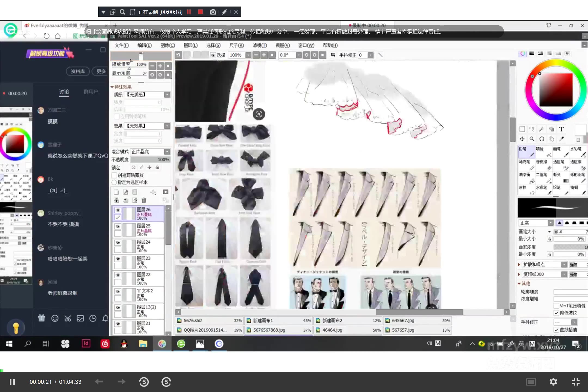Adjust 不透明度 opacity slider
This screenshot has width=588, height=392.
pyautogui.click(x=150, y=160)
